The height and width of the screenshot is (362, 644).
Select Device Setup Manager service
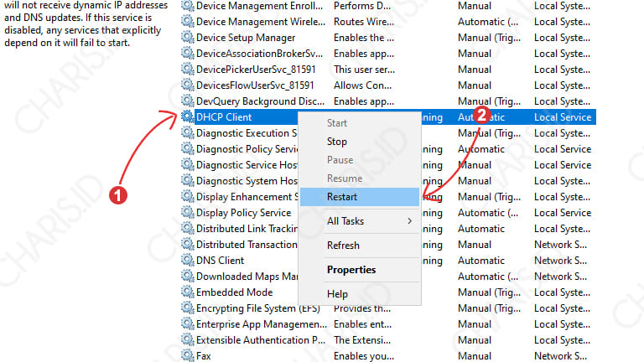[x=246, y=38]
